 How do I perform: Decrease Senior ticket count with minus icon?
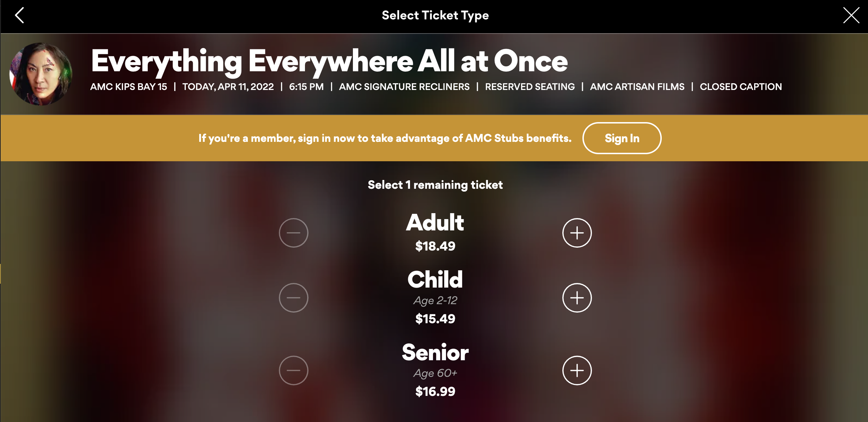[294, 370]
